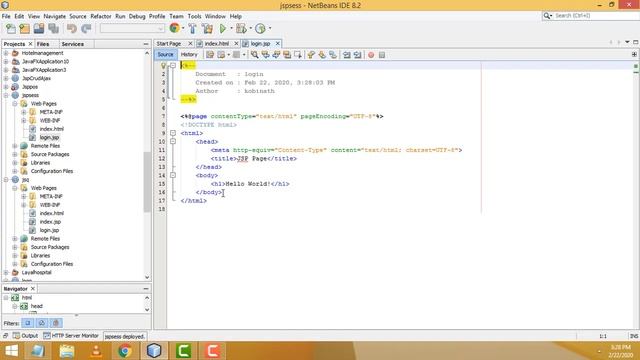Viewport: 640px width, 360px height.
Task: Click the Debug Project icon
Action: click(241, 29)
